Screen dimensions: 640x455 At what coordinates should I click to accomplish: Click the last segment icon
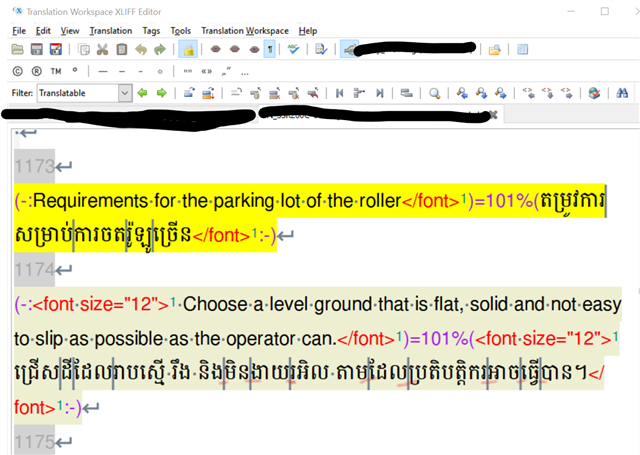point(380,93)
